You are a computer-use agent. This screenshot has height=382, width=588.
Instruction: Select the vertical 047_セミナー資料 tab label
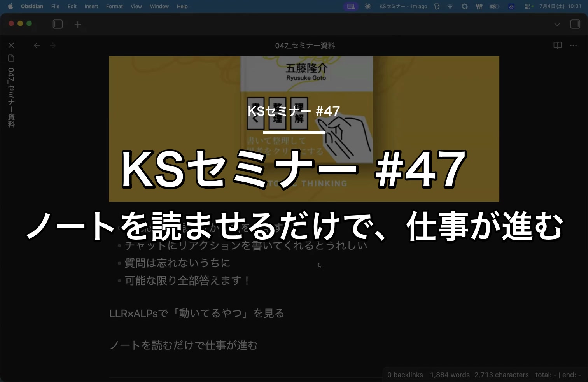[x=11, y=98]
